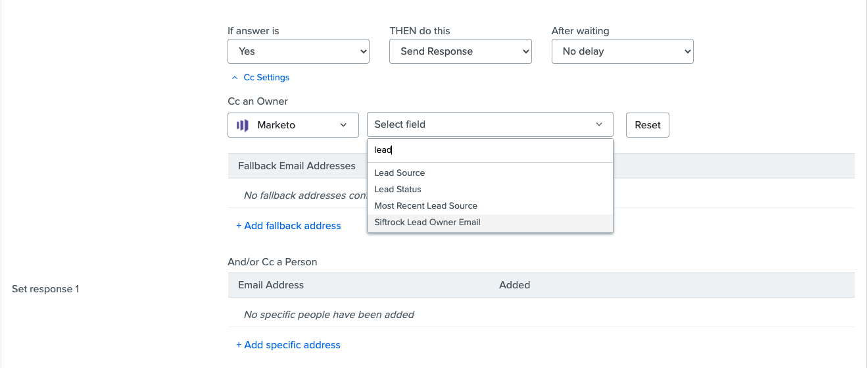Click the Reset button
The image size is (868, 368).
648,125
